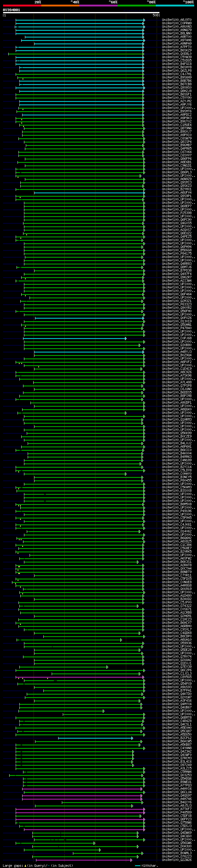The width and height of the screenshot is (197, 868).
Task: Open hit UniRef100_A4RYJ3
Action: pos(177,352)
